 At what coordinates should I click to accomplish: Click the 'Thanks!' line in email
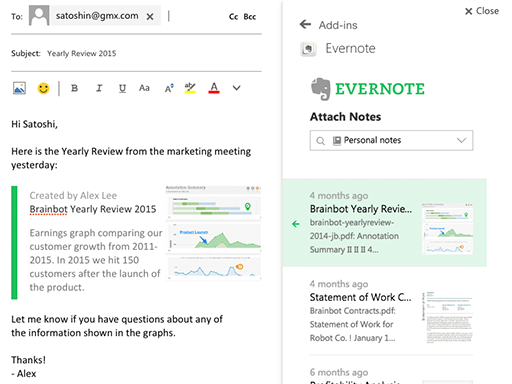click(28, 360)
